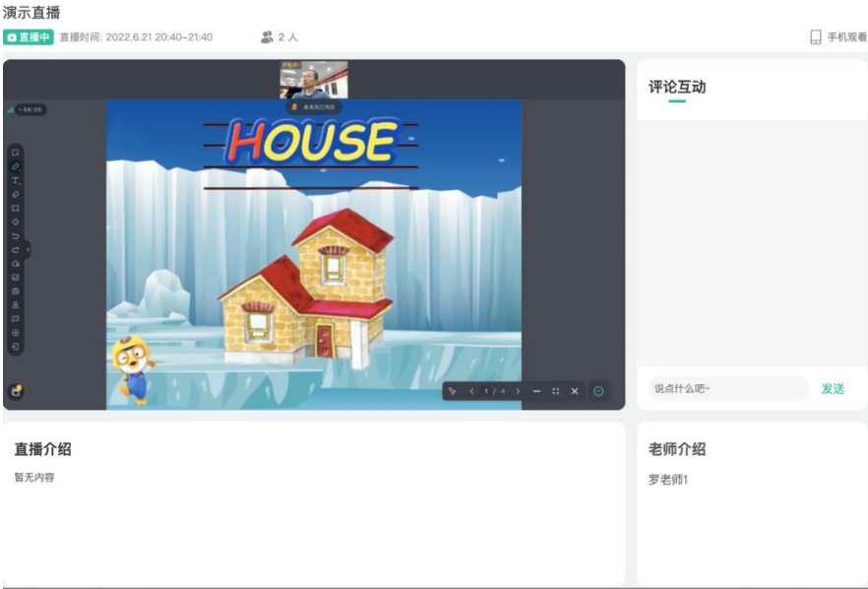The height and width of the screenshot is (589, 868).
Task: Click the laser pointer icon in page bar
Action: 453,391
